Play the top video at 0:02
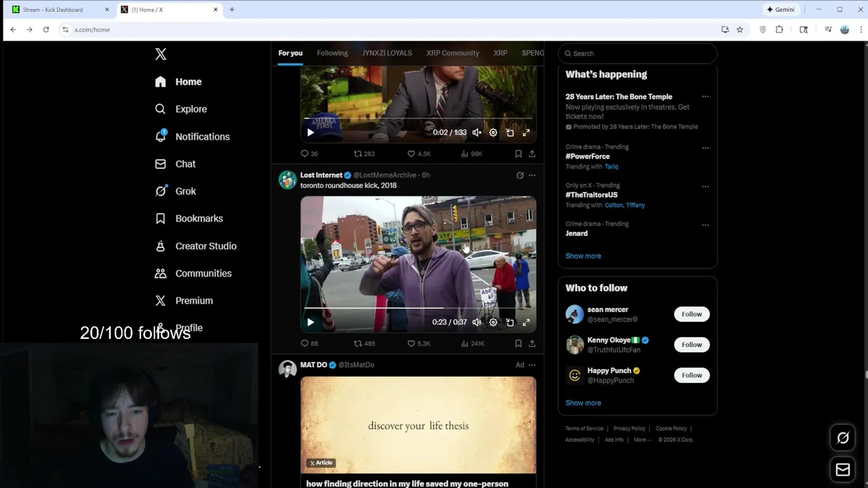This screenshot has height=488, width=868. (x=311, y=133)
